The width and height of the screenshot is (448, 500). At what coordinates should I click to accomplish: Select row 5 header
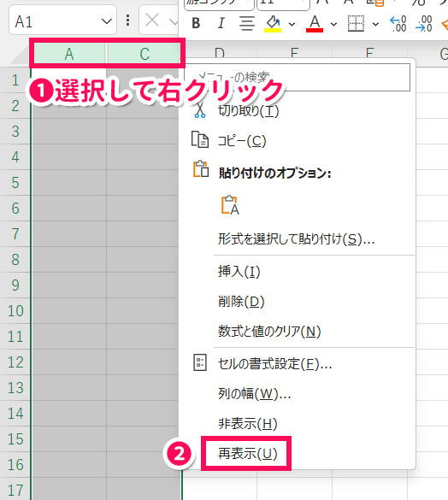coord(15,183)
